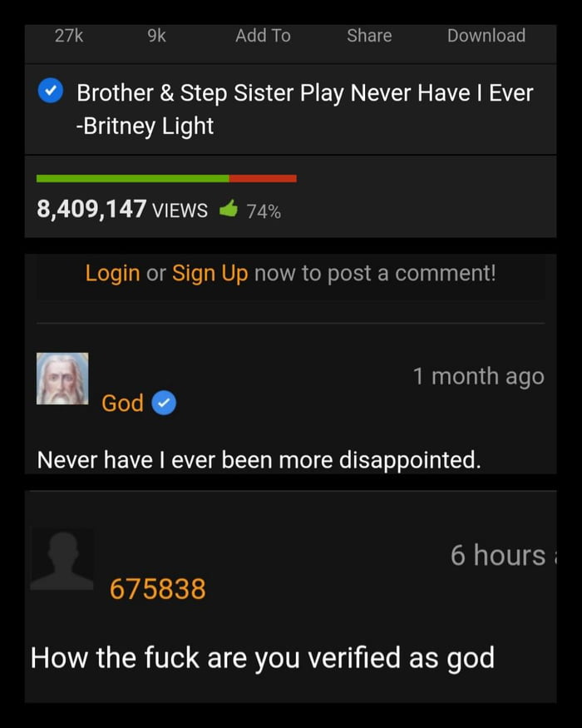Open the Sign Up link
The width and height of the screenshot is (582, 728).
pyautogui.click(x=210, y=273)
